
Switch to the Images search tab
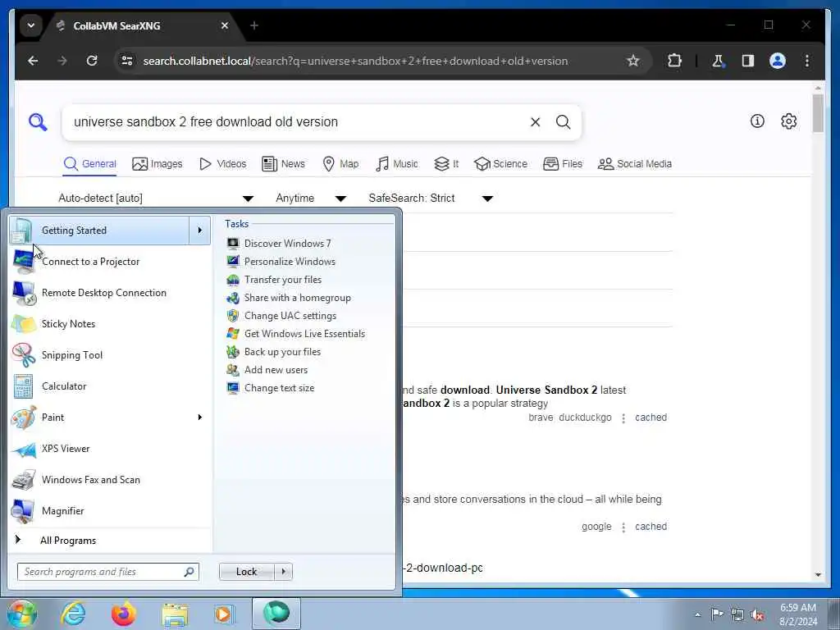(157, 164)
